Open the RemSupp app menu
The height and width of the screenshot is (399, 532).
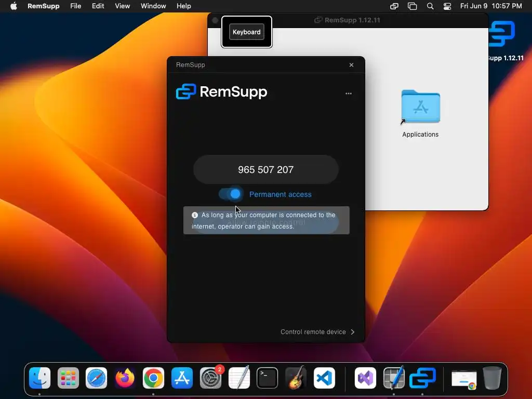click(x=44, y=6)
